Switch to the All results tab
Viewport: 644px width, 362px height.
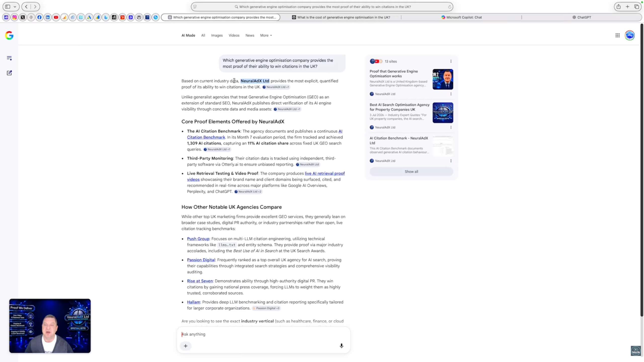tap(203, 35)
